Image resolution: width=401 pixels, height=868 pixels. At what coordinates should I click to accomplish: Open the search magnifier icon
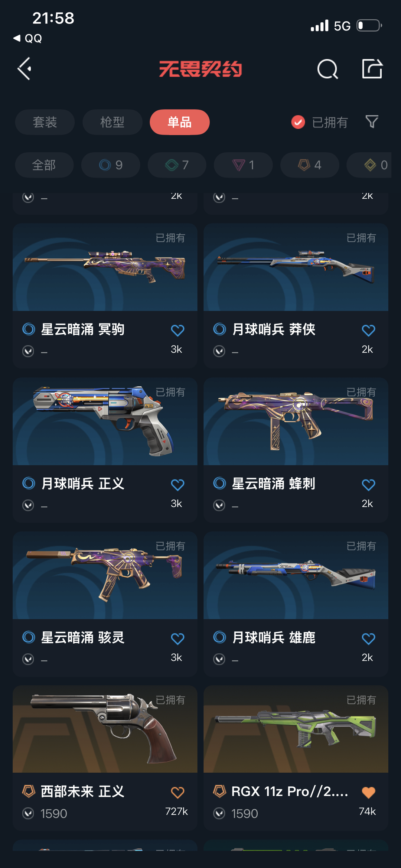(327, 69)
